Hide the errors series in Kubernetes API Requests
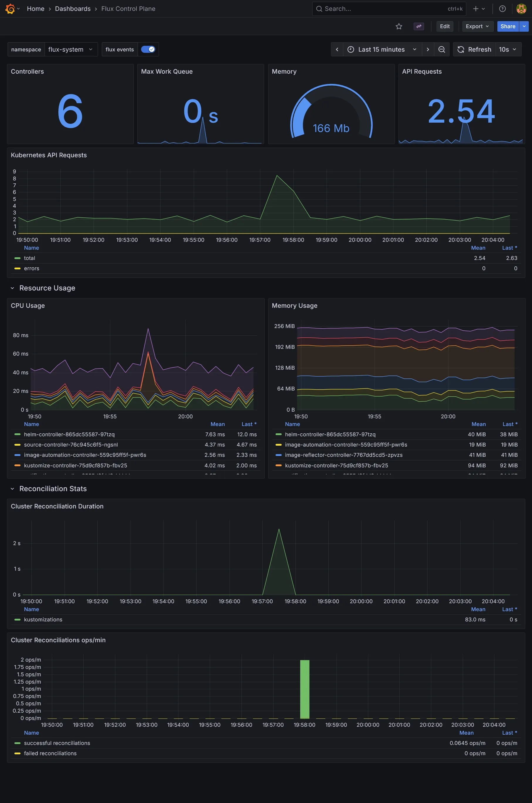 pos(32,268)
